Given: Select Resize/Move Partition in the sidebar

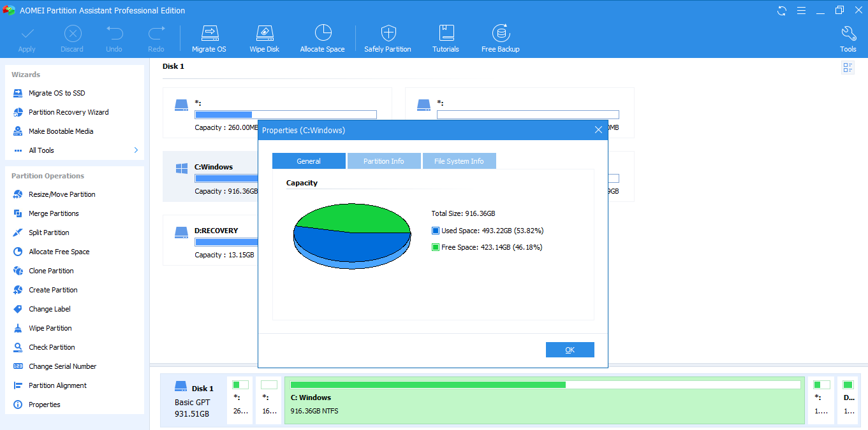Looking at the screenshot, I should [x=62, y=194].
